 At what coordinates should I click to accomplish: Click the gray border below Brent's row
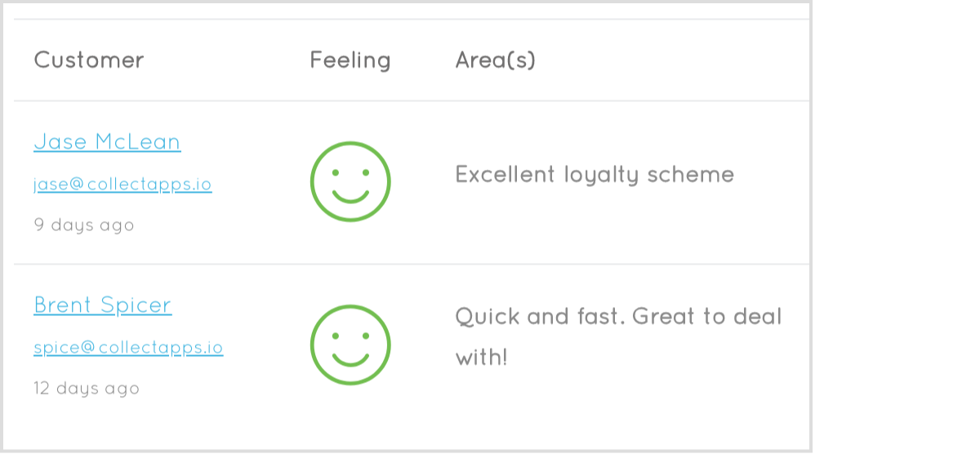pyautogui.click(x=408, y=450)
